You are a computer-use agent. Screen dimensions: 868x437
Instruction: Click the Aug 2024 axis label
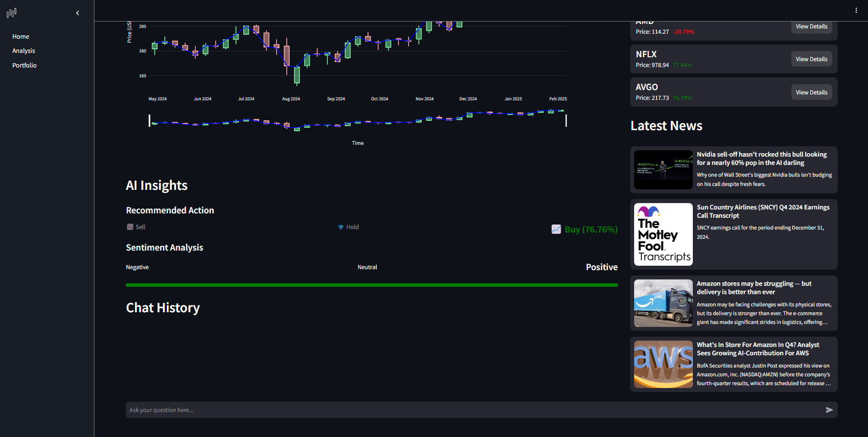pos(291,99)
